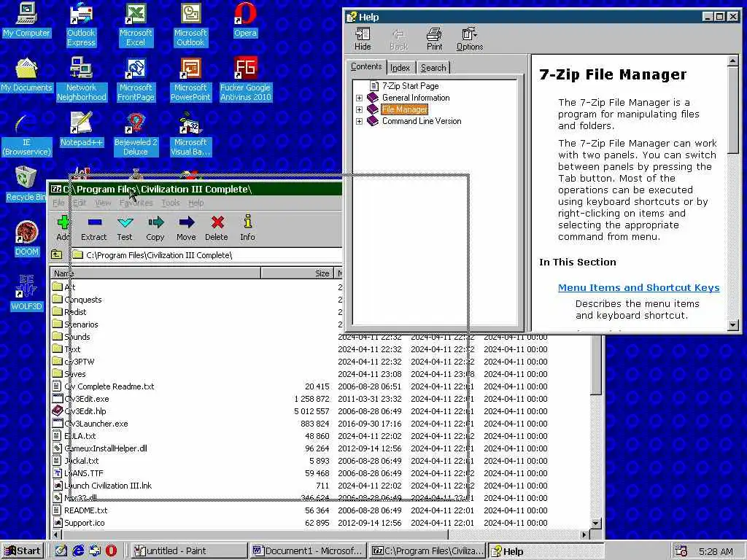This screenshot has height=560, width=747.
Task: Click the Size column header in 7-Zip
Action: click(298, 273)
